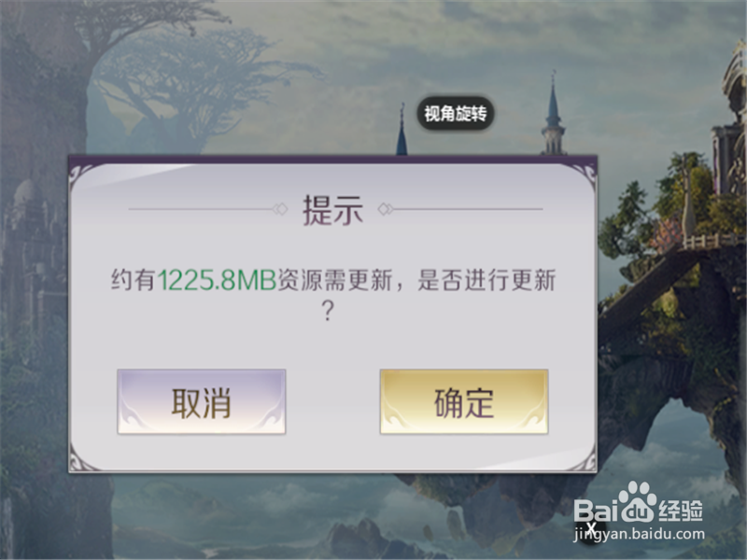747x560 pixels.
Task: Click the purple bar atop the dialog
Action: tap(333, 159)
